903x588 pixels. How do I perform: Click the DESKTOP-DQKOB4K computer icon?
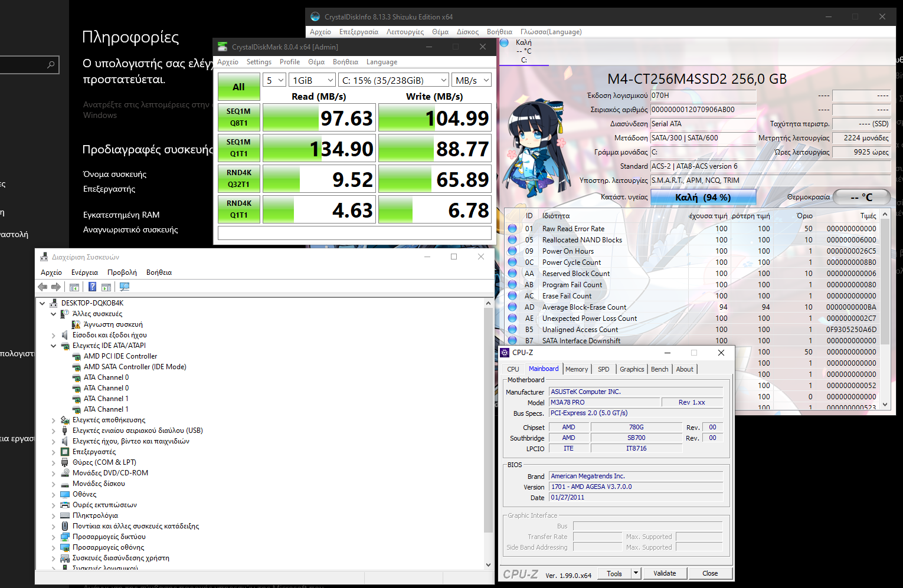coord(54,303)
